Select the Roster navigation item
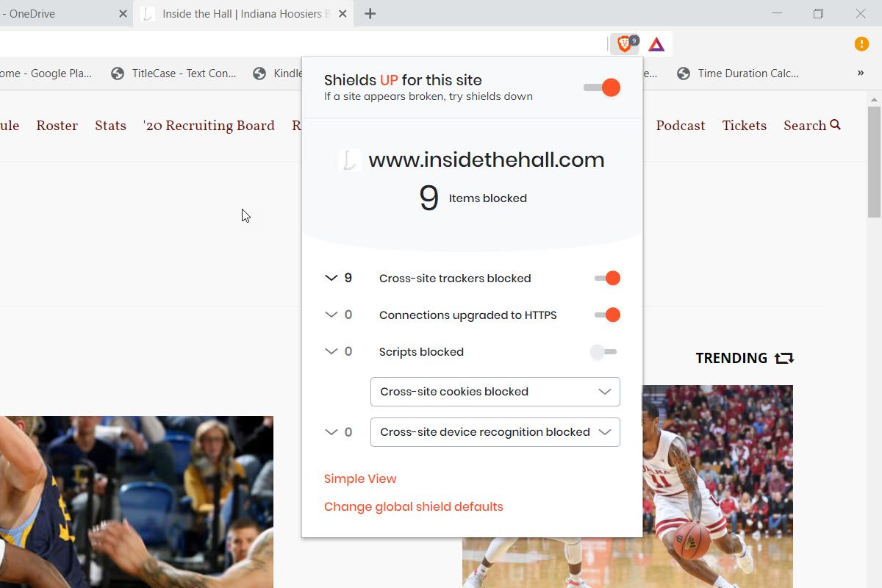Image resolution: width=882 pixels, height=588 pixels. tap(57, 126)
